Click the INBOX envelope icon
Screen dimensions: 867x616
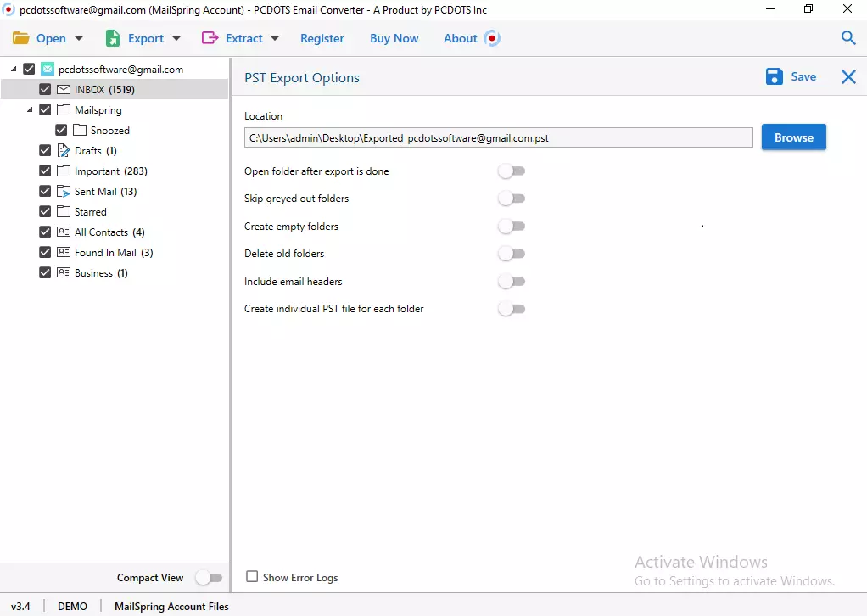64,90
